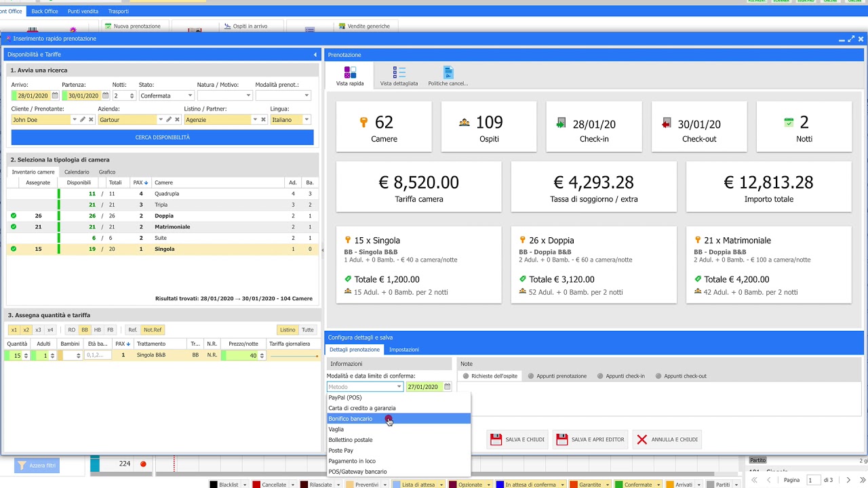Switch to the Grafico tab
Image resolution: width=868 pixels, height=488 pixels.
point(107,172)
